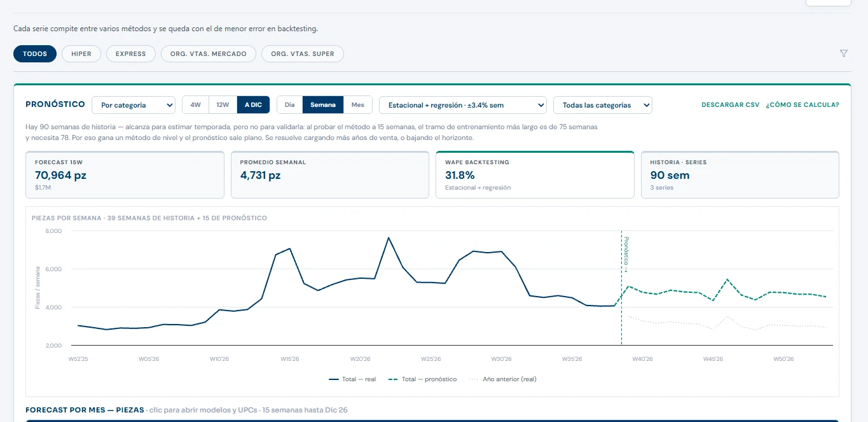Toggle 'Total — pronóstico' legend series
868x422 pixels.
[423, 379]
